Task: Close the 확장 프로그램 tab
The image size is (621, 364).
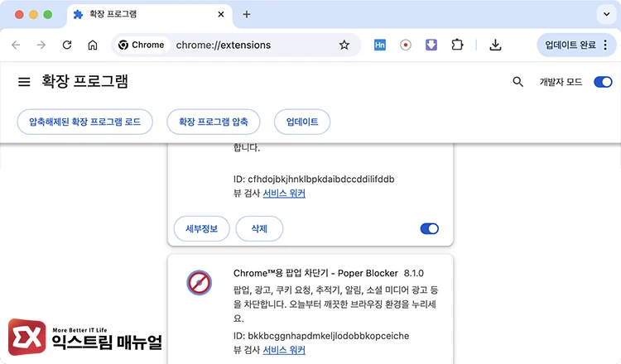Action: (x=221, y=14)
